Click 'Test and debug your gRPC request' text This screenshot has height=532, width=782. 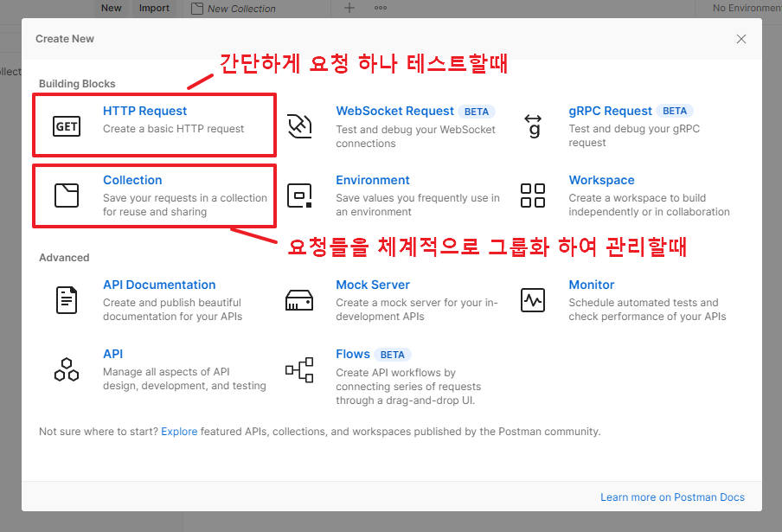tap(634, 136)
